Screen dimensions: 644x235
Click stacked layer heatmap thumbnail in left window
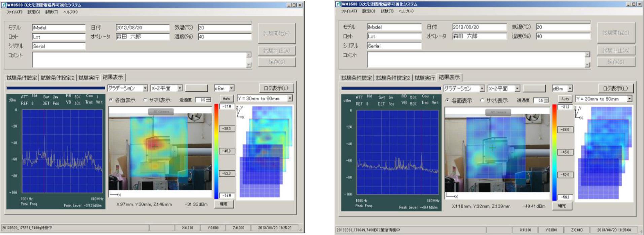click(266, 151)
